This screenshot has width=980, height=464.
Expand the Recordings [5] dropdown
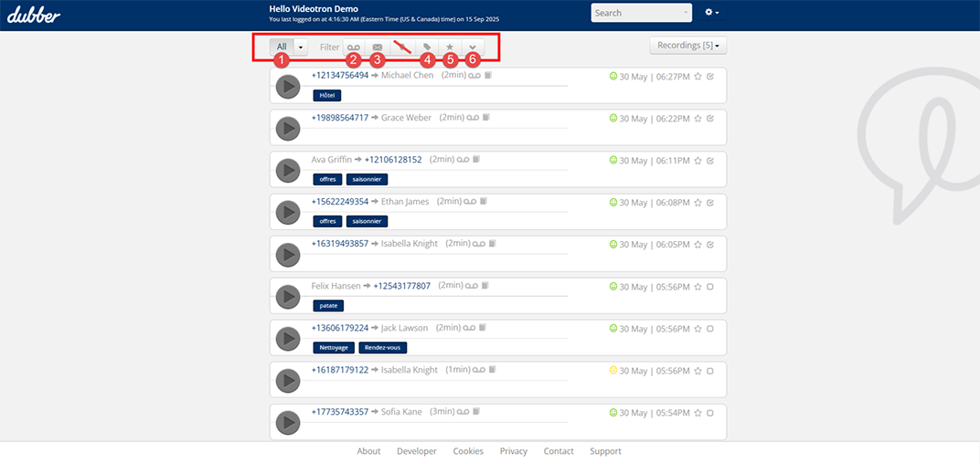click(687, 45)
